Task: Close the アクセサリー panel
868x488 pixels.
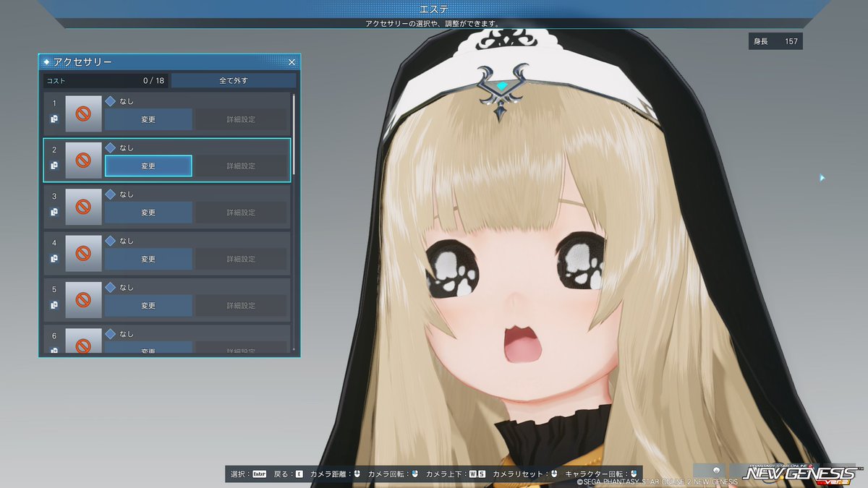Action: (292, 62)
